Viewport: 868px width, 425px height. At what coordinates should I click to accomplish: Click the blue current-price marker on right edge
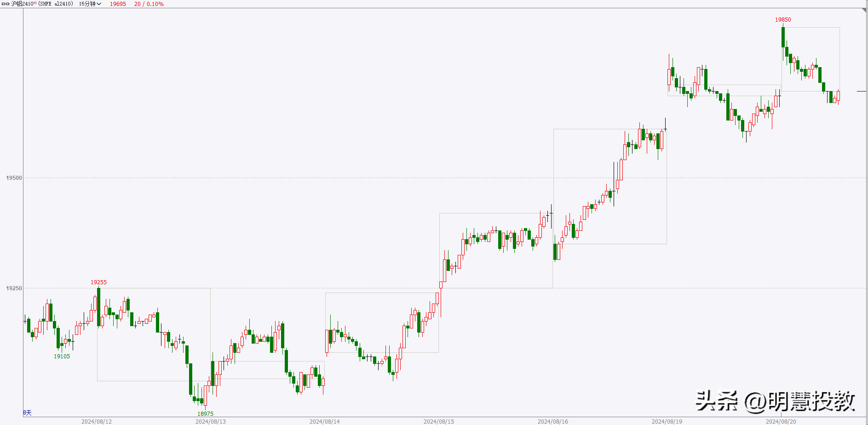(x=861, y=92)
